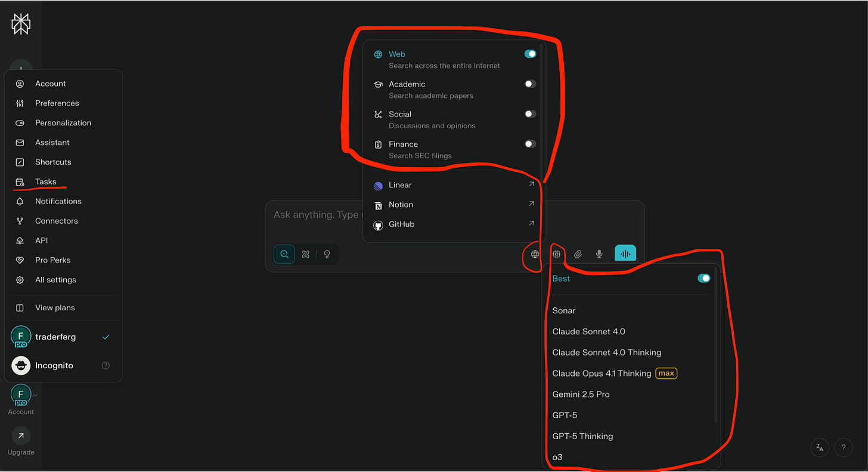Click the help question mark button
The width and height of the screenshot is (868, 472).
(844, 448)
